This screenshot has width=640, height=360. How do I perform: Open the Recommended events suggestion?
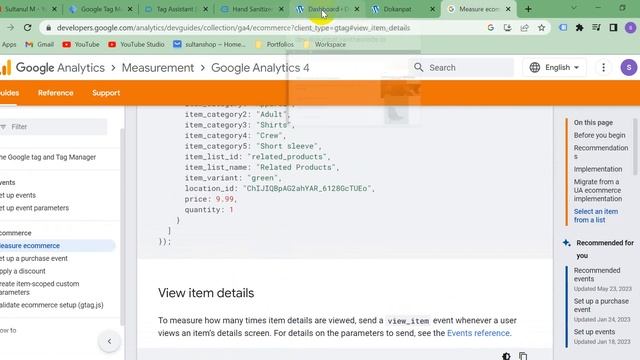tap(597, 275)
